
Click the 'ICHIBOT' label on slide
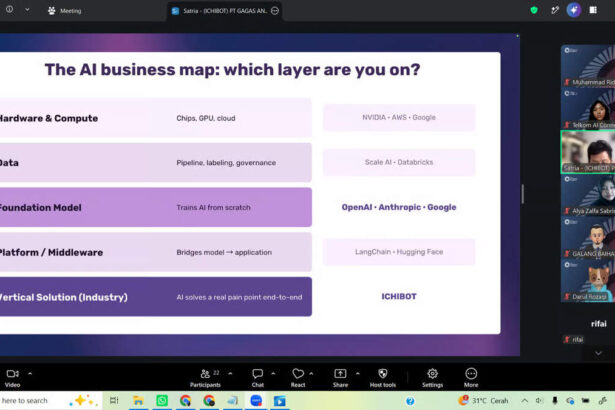399,297
